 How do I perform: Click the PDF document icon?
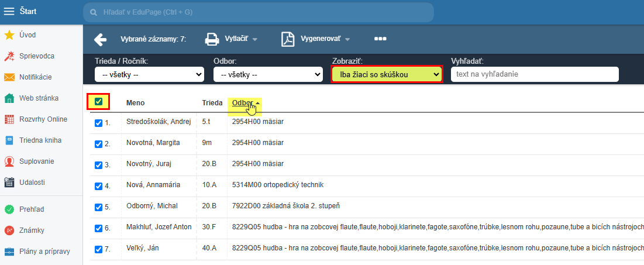[288, 39]
